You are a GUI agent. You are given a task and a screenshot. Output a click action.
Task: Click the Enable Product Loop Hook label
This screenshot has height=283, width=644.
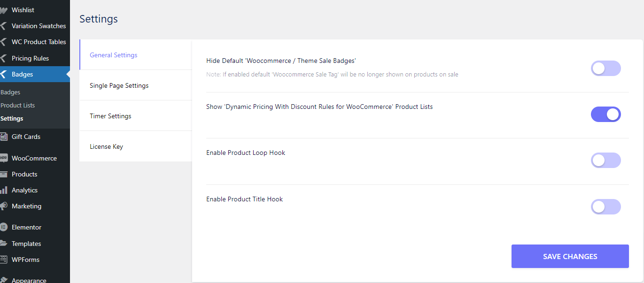(246, 153)
